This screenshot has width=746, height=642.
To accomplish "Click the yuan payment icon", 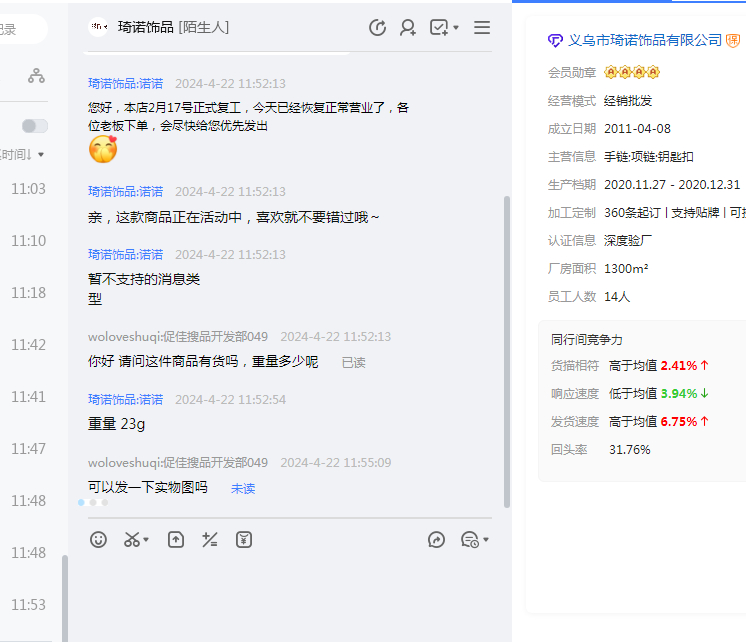I will click(x=244, y=540).
